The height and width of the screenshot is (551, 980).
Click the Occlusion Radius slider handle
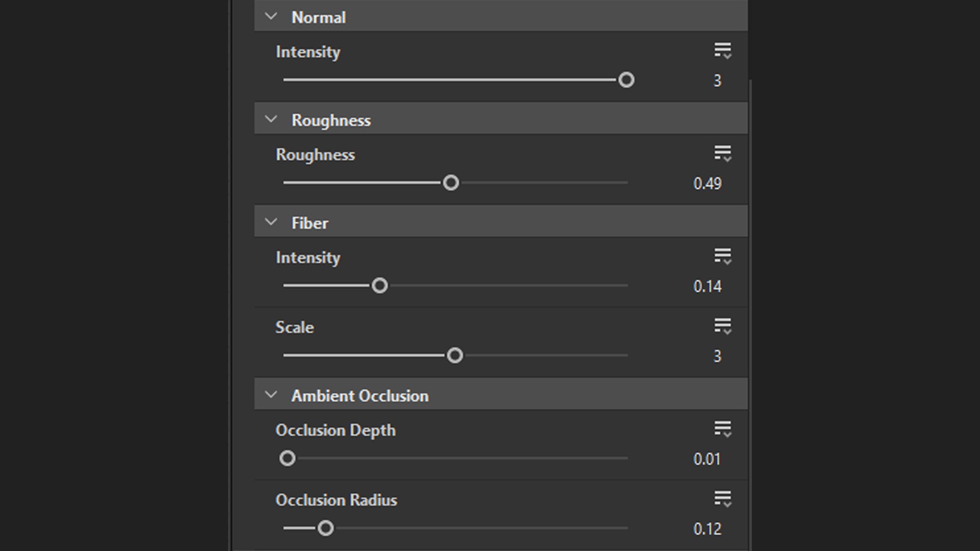tap(326, 528)
